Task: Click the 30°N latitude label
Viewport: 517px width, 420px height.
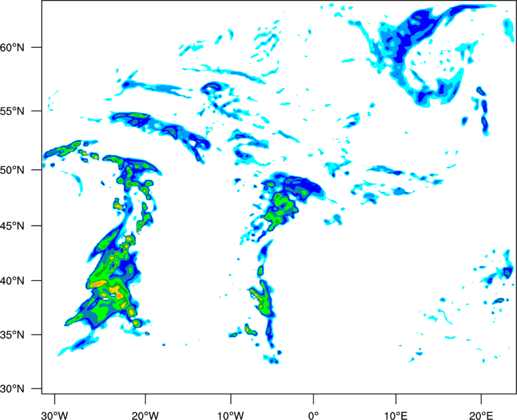Action: tap(12, 389)
